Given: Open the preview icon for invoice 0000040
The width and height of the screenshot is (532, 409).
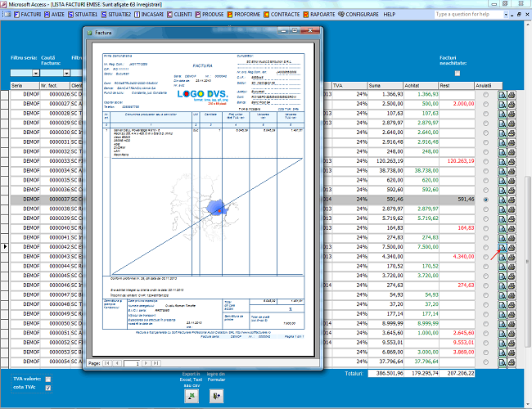Looking at the screenshot, I should (503, 228).
